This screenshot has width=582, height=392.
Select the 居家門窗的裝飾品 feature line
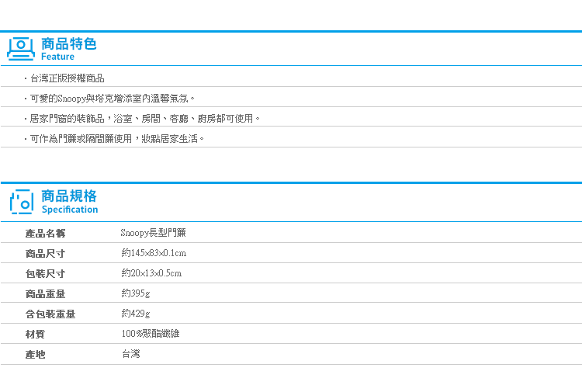[144, 119]
